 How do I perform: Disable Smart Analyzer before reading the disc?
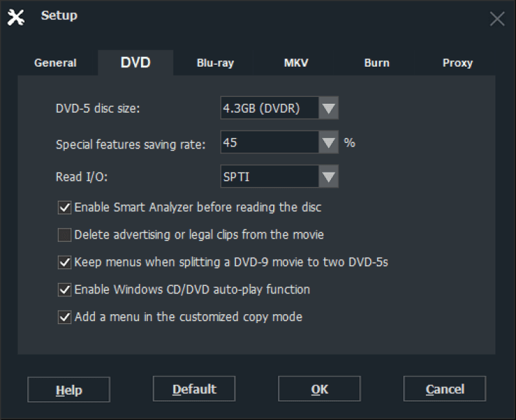tap(65, 207)
